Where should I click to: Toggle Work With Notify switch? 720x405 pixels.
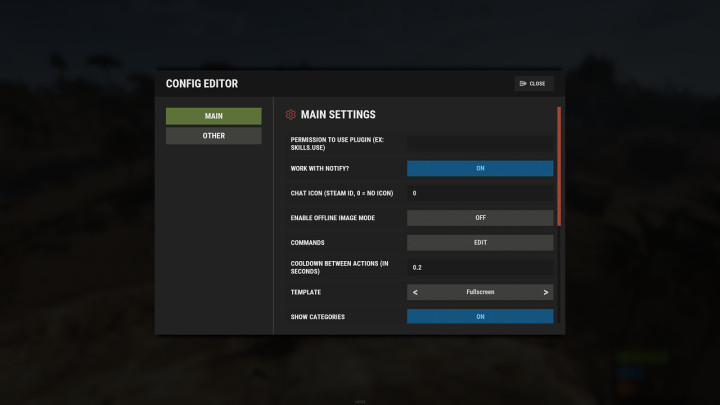coord(480,169)
